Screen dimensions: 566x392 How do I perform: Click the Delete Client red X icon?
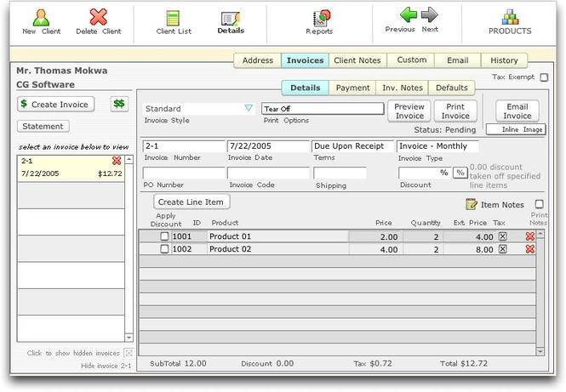(x=98, y=17)
